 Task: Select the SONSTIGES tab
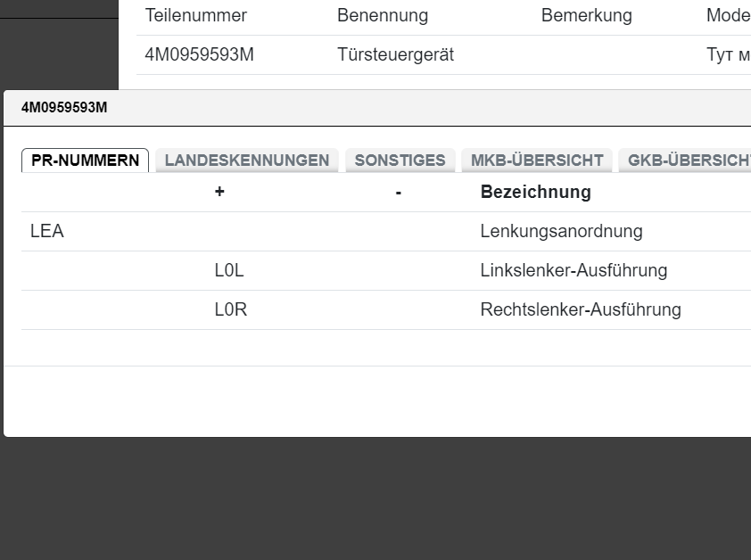pos(400,161)
